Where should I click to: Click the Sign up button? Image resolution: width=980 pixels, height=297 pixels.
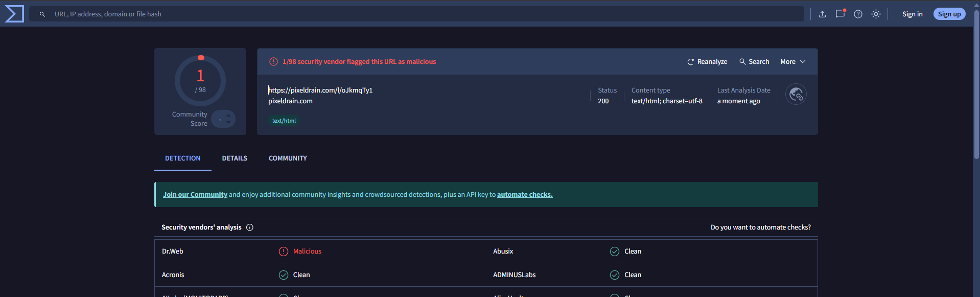click(949, 14)
